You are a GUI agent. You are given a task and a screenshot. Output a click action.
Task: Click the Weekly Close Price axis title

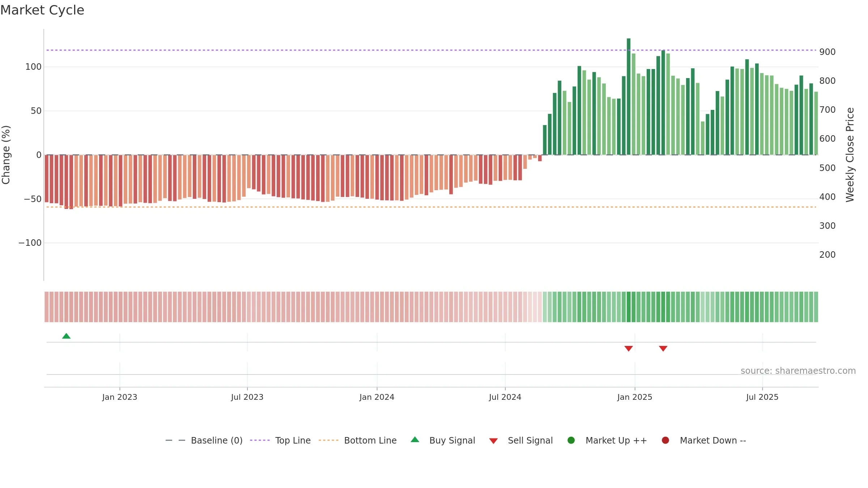click(850, 155)
